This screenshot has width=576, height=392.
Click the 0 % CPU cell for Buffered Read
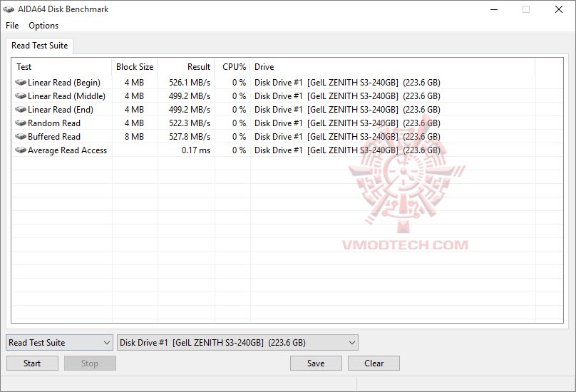(x=239, y=137)
